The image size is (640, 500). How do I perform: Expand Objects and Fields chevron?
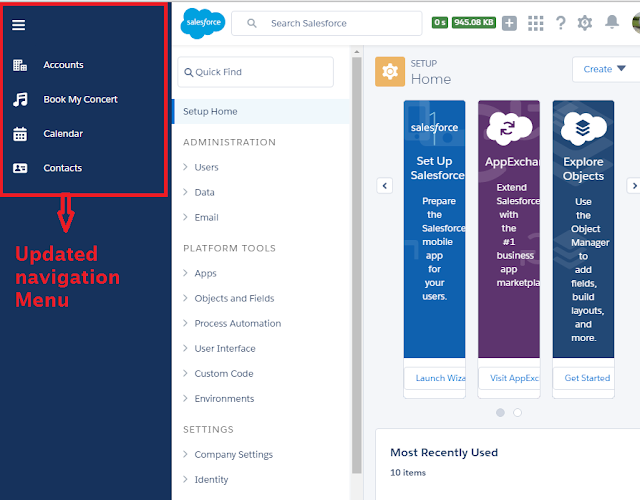tap(185, 298)
